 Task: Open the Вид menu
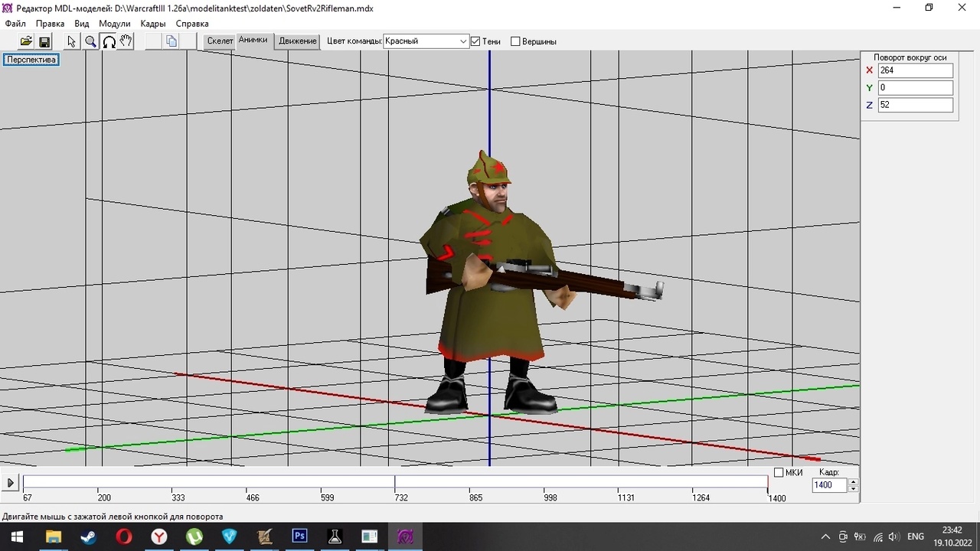pyautogui.click(x=82, y=24)
